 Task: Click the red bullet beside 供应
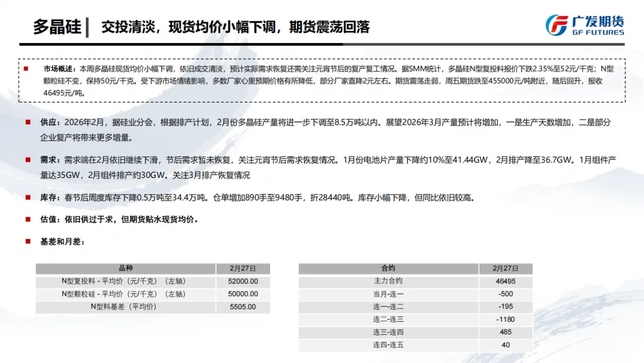pyautogui.click(x=28, y=122)
